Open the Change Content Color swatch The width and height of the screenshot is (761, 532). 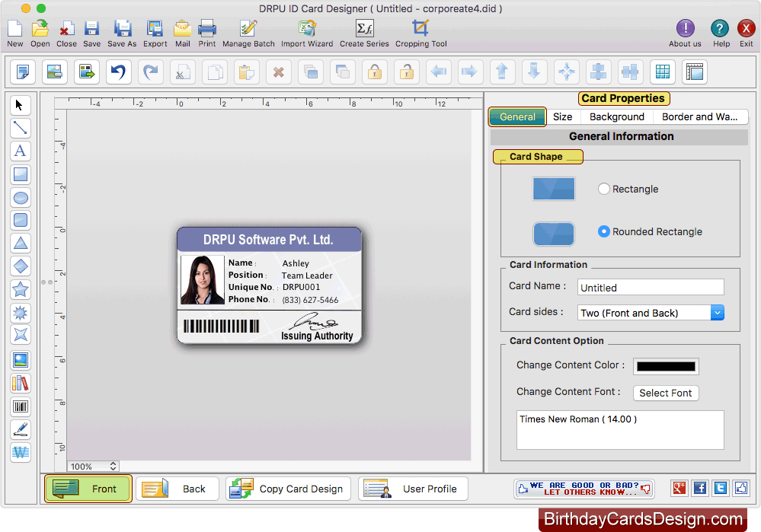tap(666, 366)
